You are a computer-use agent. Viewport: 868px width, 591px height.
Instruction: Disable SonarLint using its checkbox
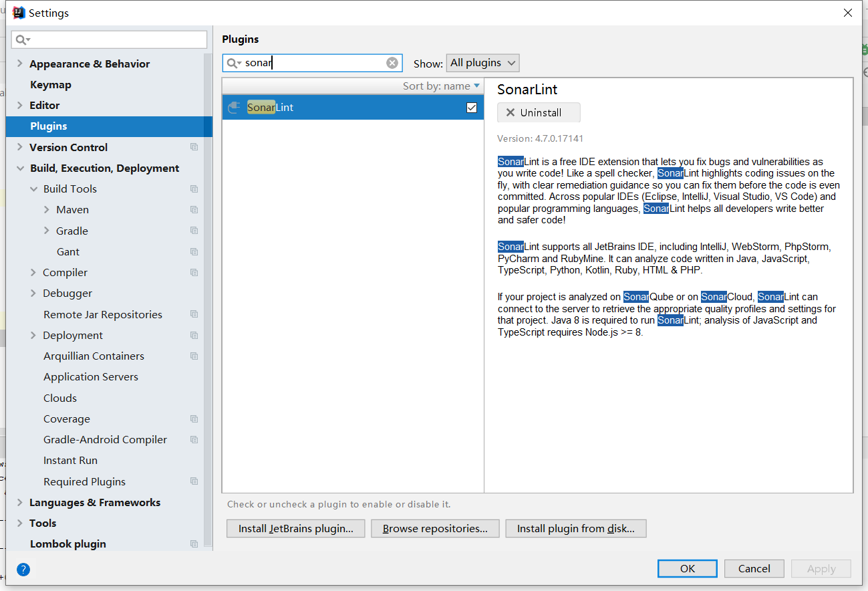coord(472,108)
